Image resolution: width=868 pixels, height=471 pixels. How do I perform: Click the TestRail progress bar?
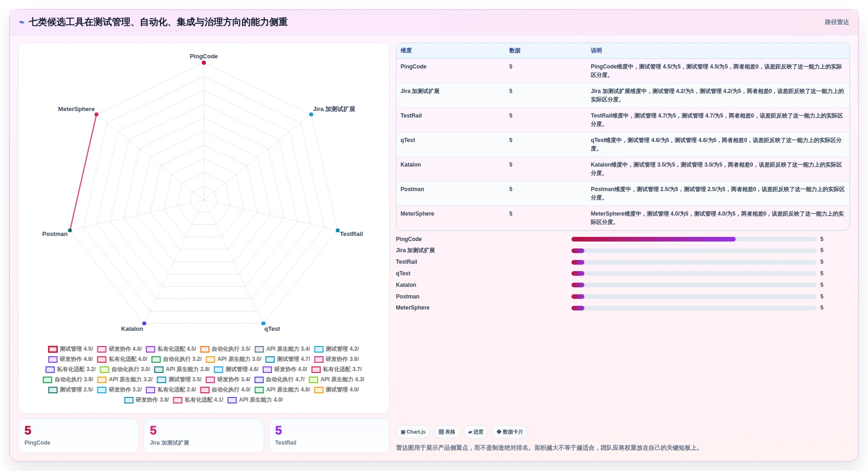694,262
